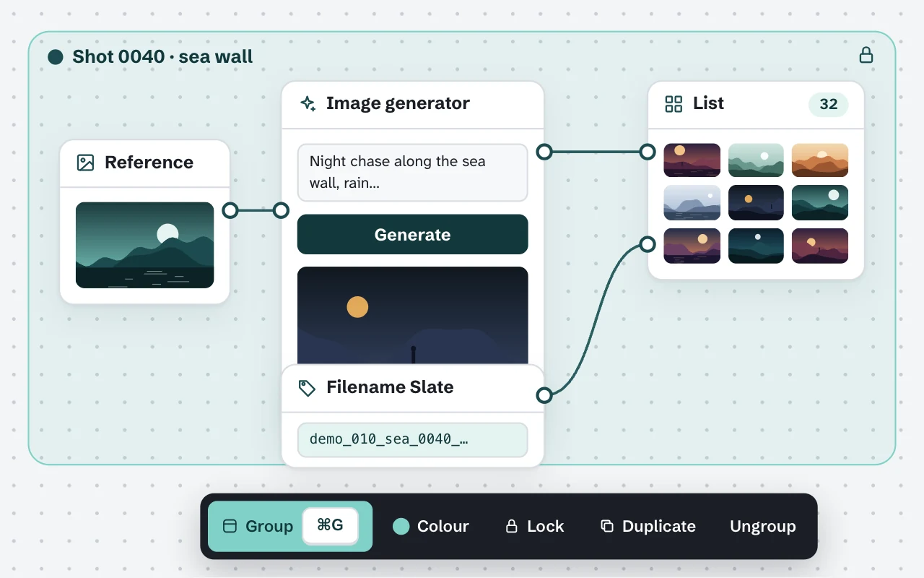Click the List node upper input port

(648, 152)
